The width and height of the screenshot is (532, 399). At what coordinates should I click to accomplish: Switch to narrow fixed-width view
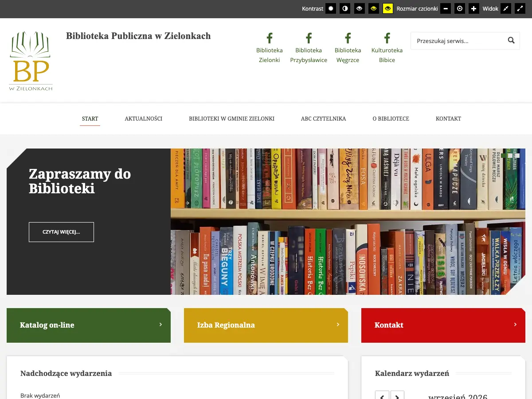coord(506,8)
